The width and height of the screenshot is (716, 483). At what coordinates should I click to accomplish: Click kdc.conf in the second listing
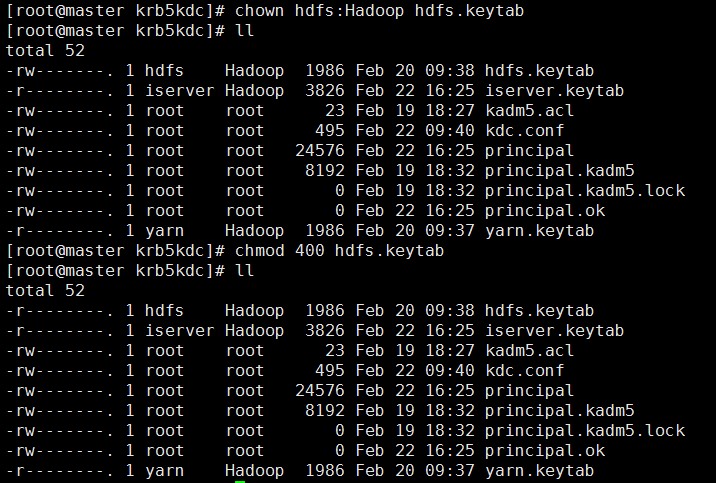[524, 370]
